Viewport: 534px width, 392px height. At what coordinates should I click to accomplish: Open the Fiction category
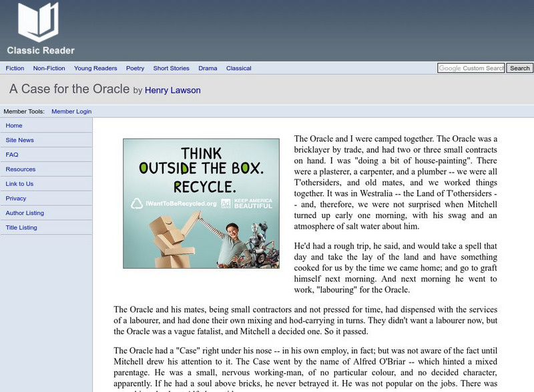click(x=15, y=68)
